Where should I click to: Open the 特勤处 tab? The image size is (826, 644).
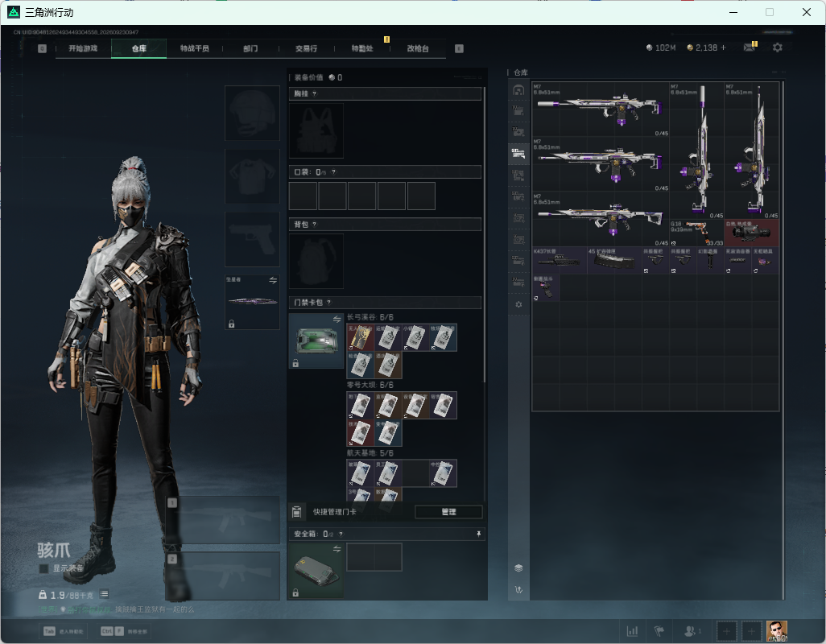pyautogui.click(x=362, y=48)
